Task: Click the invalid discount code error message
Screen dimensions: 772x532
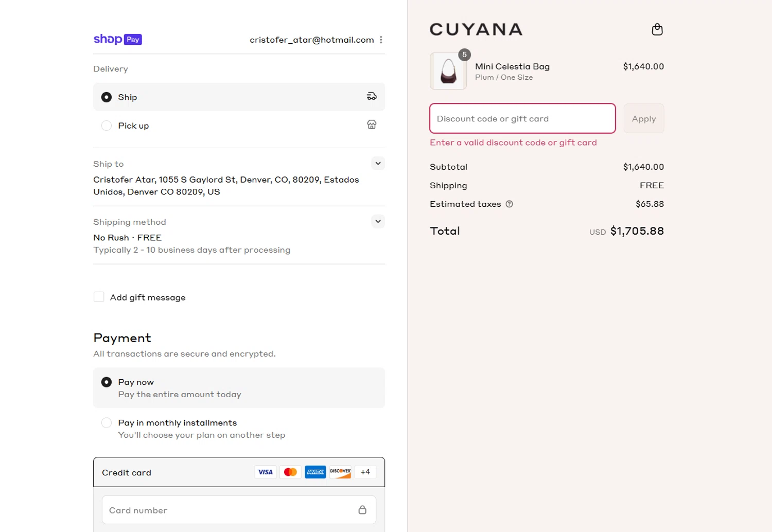Action: pyautogui.click(x=513, y=143)
